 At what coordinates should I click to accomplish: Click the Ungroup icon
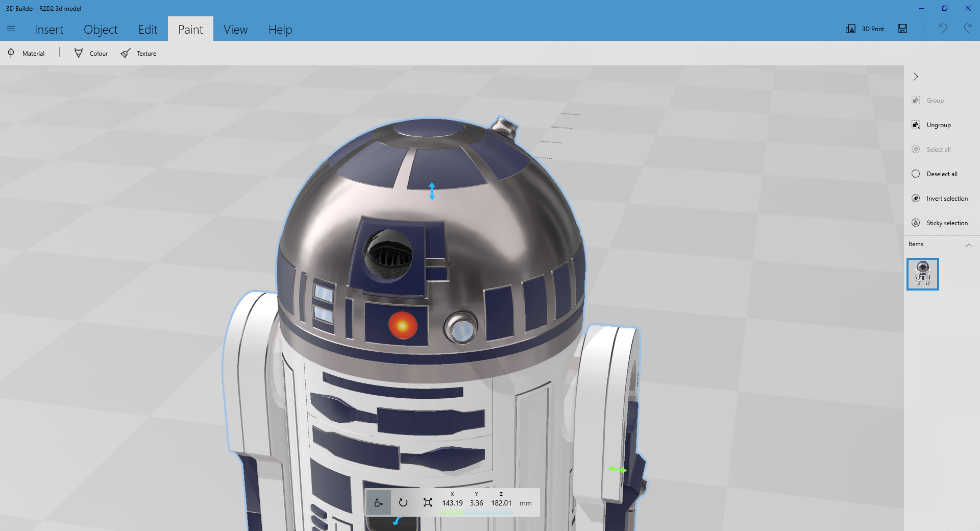916,125
